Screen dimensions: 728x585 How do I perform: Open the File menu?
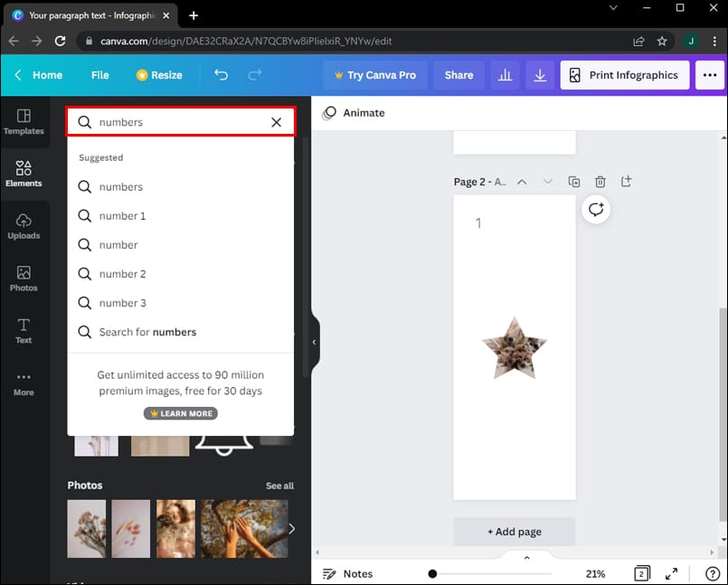coord(99,75)
